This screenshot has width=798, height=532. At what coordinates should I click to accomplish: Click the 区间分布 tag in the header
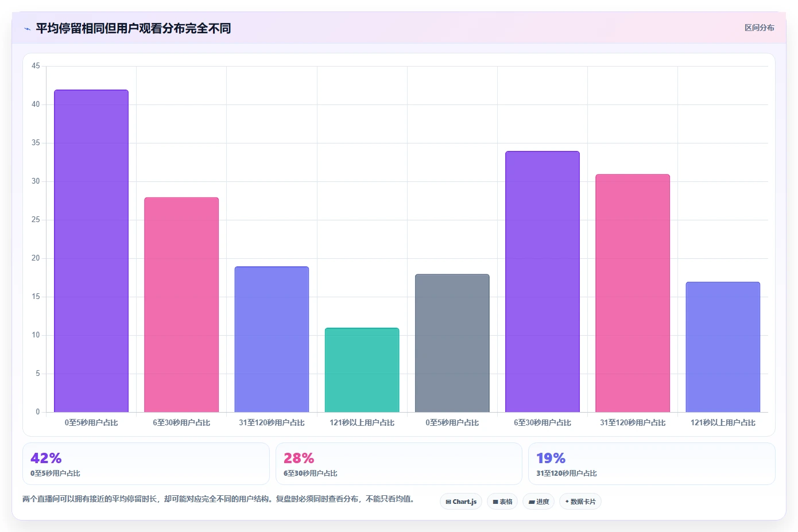click(759, 28)
